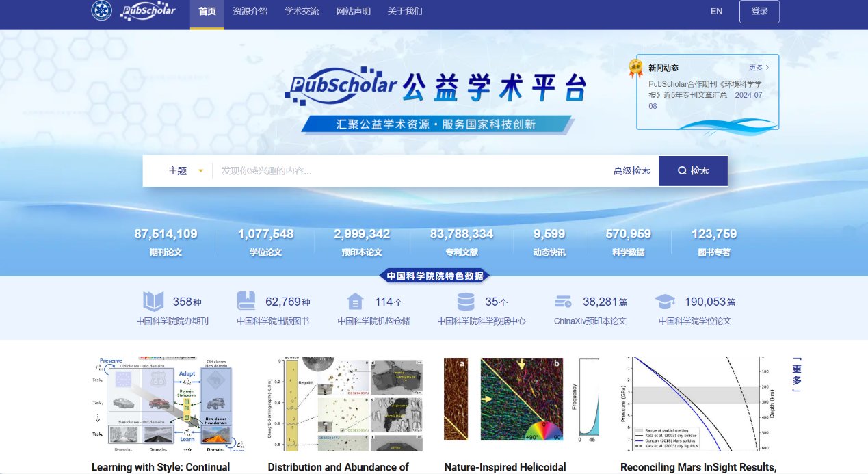The width and height of the screenshot is (868, 474).
Task: Click the bookmarked book icon beside 62,769种
Action: click(246, 302)
